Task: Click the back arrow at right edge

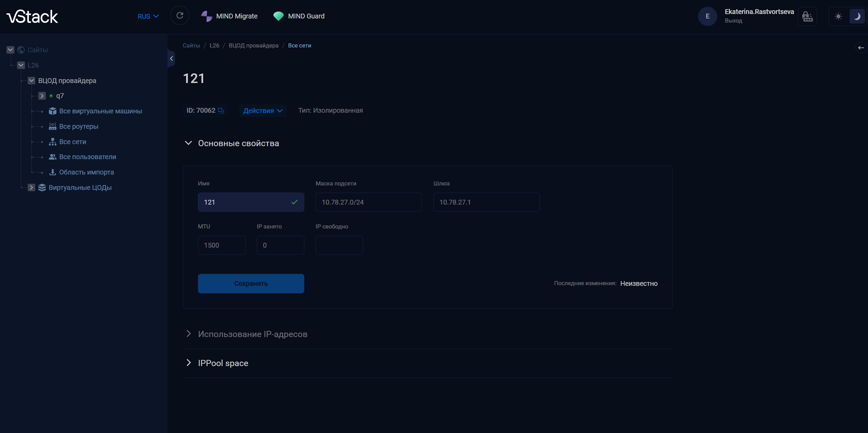Action: [x=860, y=48]
